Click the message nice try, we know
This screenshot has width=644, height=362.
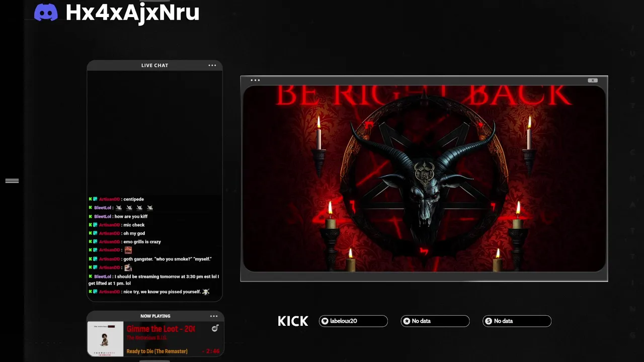[162, 292]
